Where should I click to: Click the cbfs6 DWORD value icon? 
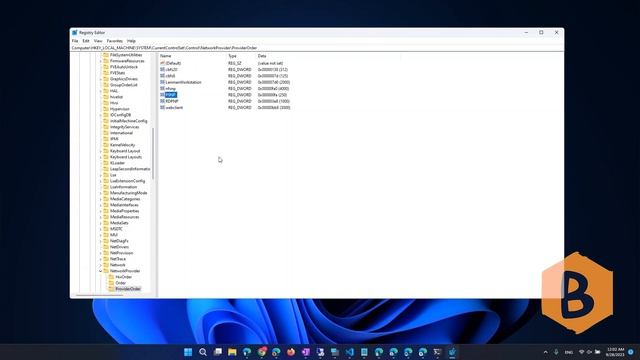click(x=162, y=76)
